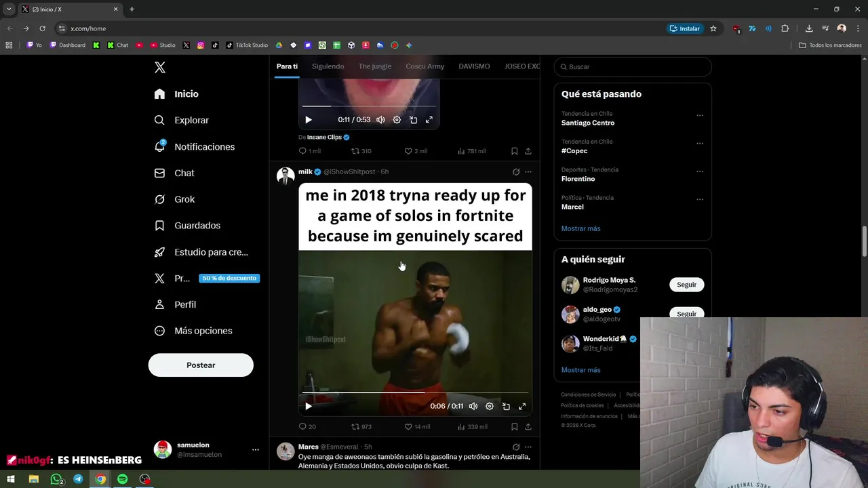Reply to milk's Fortnite post
The image size is (868, 488).
click(307, 426)
